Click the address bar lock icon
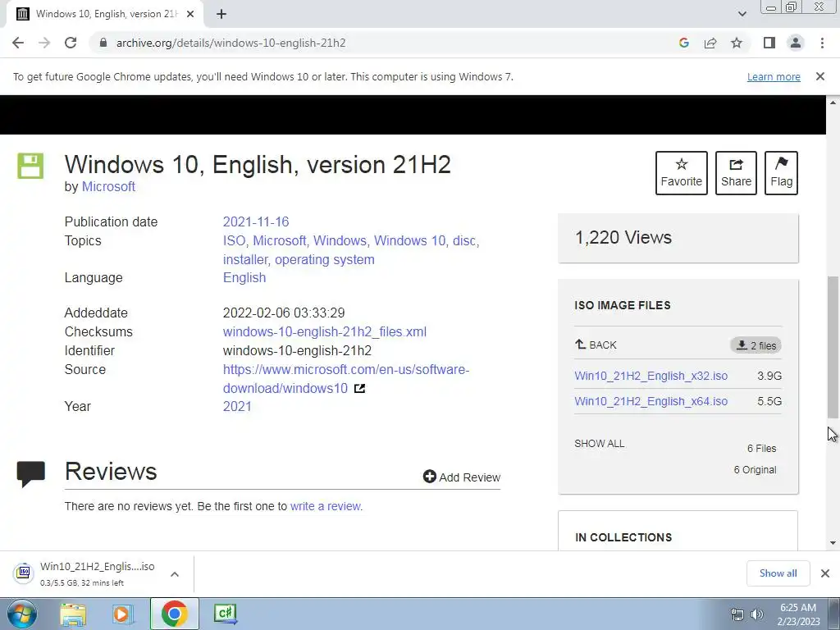 tap(103, 43)
